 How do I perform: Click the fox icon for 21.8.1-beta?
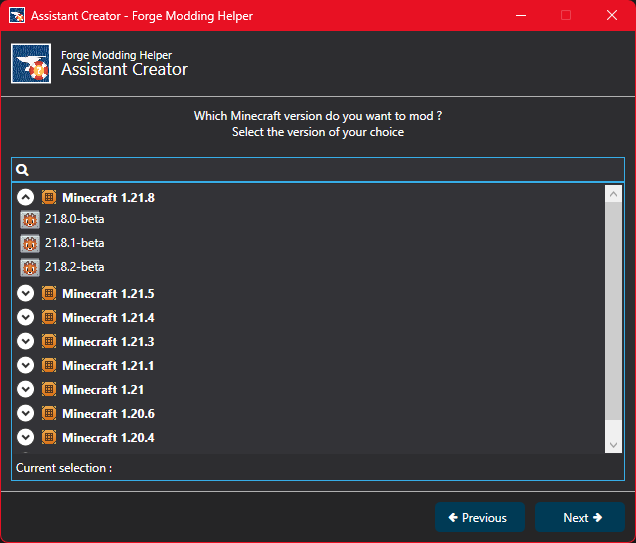[x=30, y=244]
